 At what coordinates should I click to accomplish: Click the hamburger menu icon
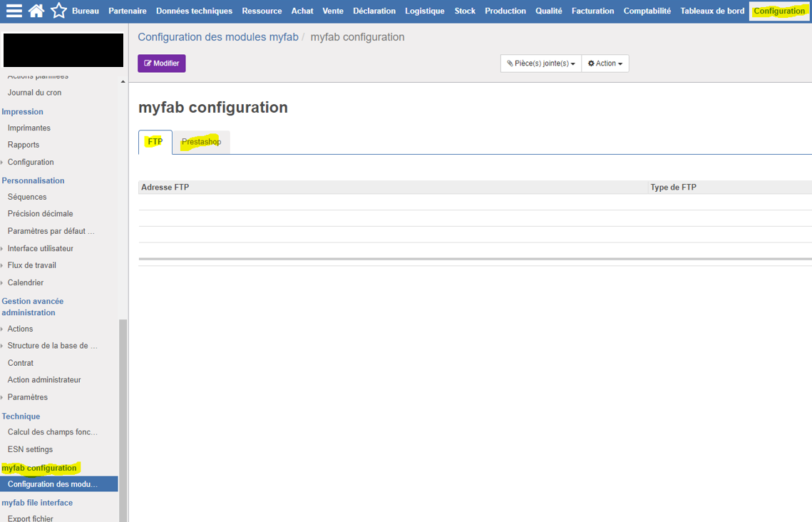tap(14, 11)
